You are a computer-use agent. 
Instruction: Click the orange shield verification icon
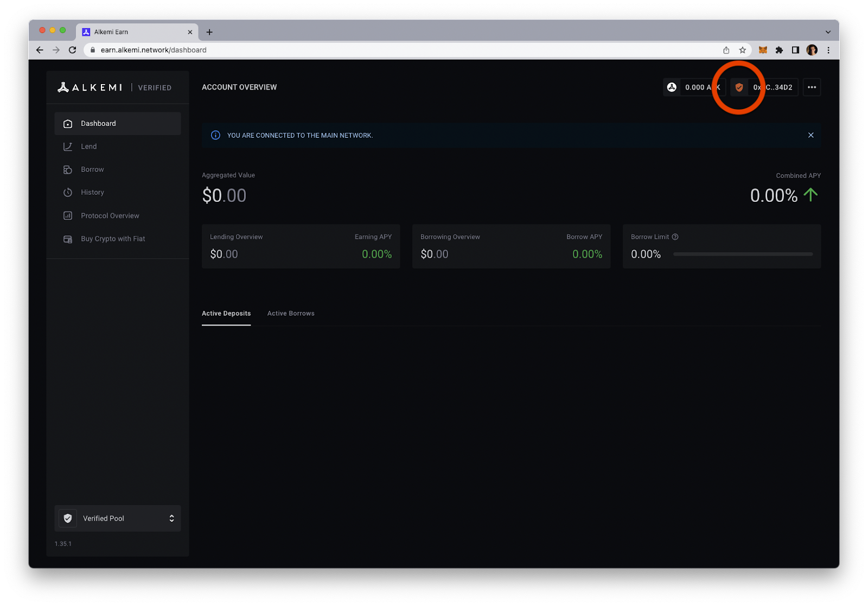coord(739,87)
